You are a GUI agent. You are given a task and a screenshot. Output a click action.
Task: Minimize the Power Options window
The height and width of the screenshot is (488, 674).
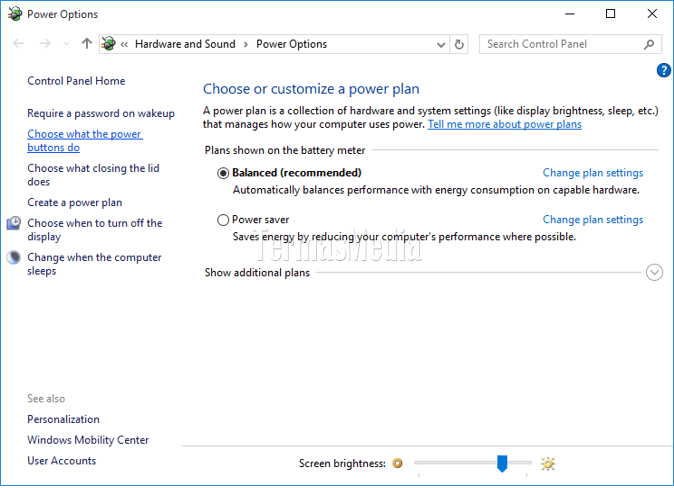click(x=570, y=14)
